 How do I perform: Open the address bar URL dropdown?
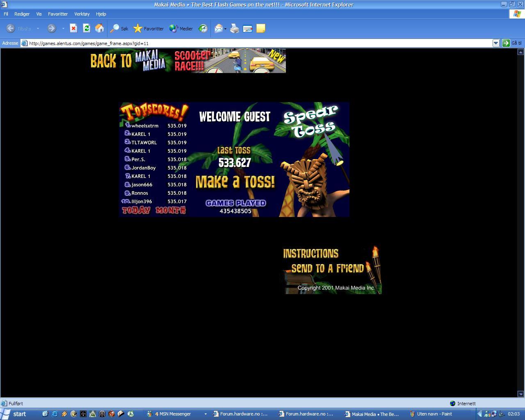[x=496, y=43]
